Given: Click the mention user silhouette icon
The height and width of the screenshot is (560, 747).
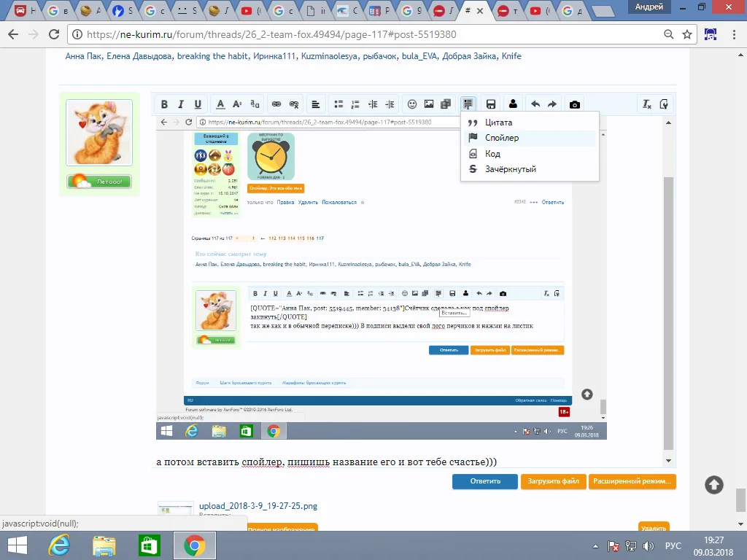Looking at the screenshot, I should 513,104.
